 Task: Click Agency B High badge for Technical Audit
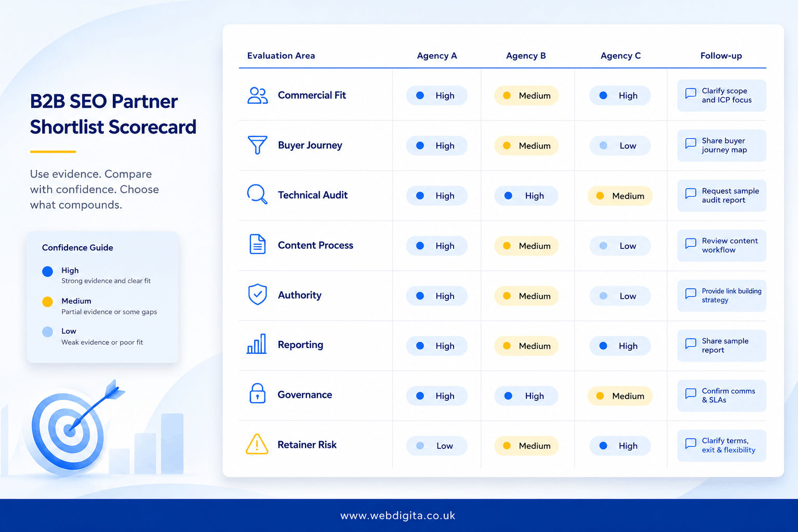pyautogui.click(x=526, y=196)
